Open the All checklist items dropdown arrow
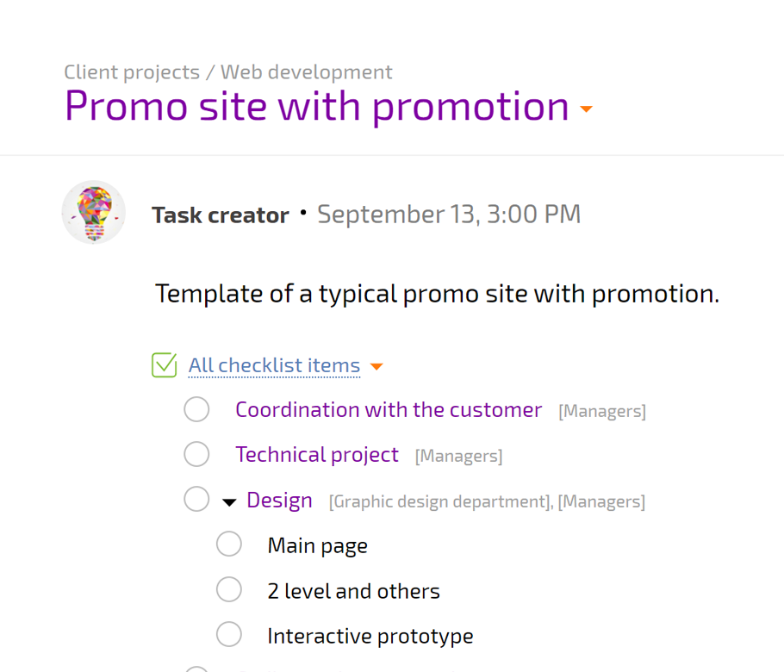This screenshot has height=672, width=784. click(x=376, y=366)
